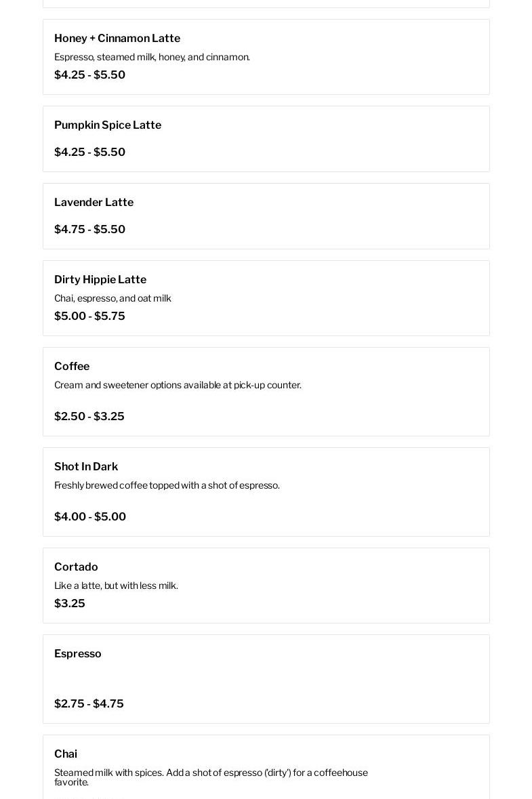Screen dimensions: 532x799
Task: Select the Cortado $3.25 price
Action: 70,604
